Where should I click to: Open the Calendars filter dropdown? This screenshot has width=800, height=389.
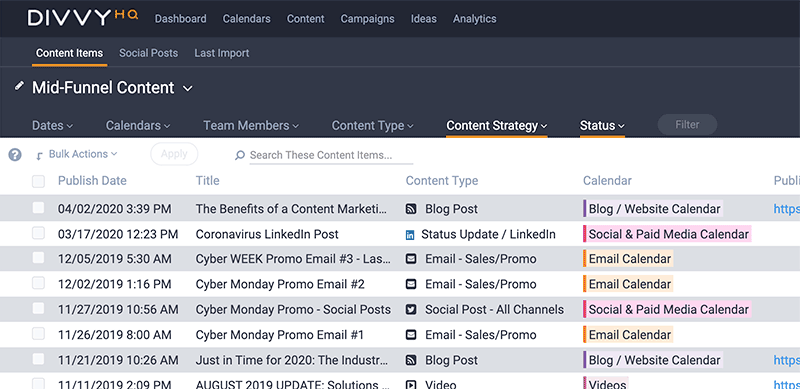point(138,126)
